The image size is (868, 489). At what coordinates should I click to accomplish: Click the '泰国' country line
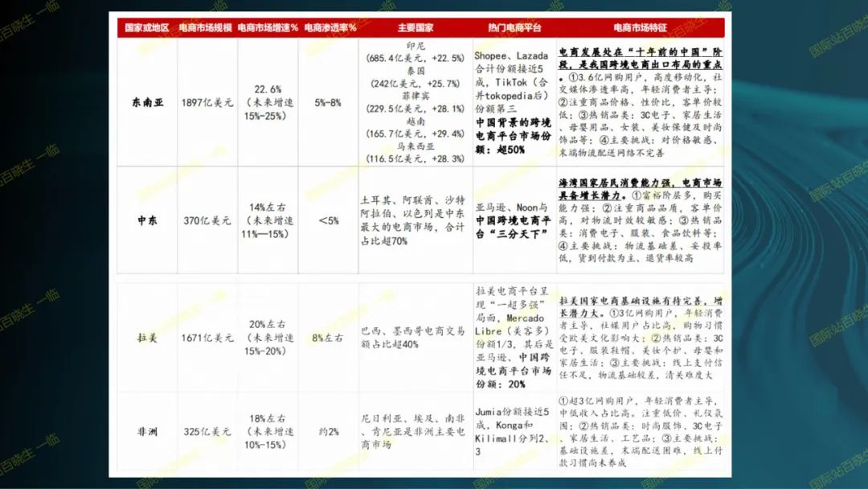point(416,71)
